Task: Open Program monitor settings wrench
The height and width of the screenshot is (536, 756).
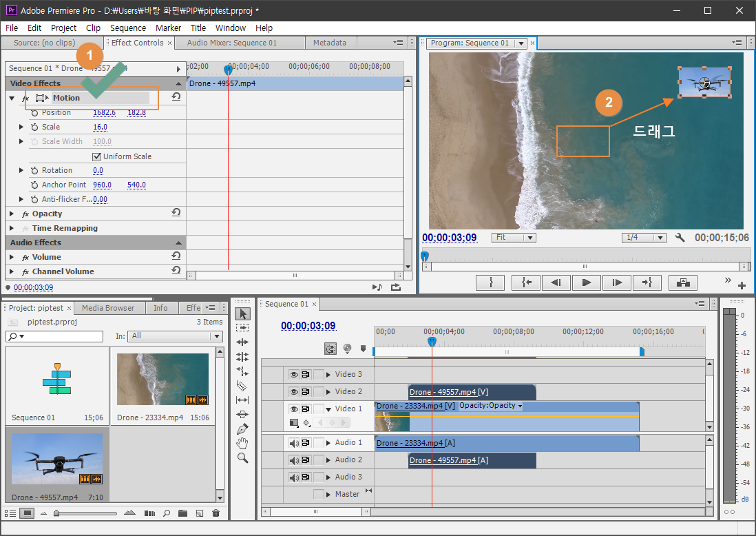Action: [680, 238]
